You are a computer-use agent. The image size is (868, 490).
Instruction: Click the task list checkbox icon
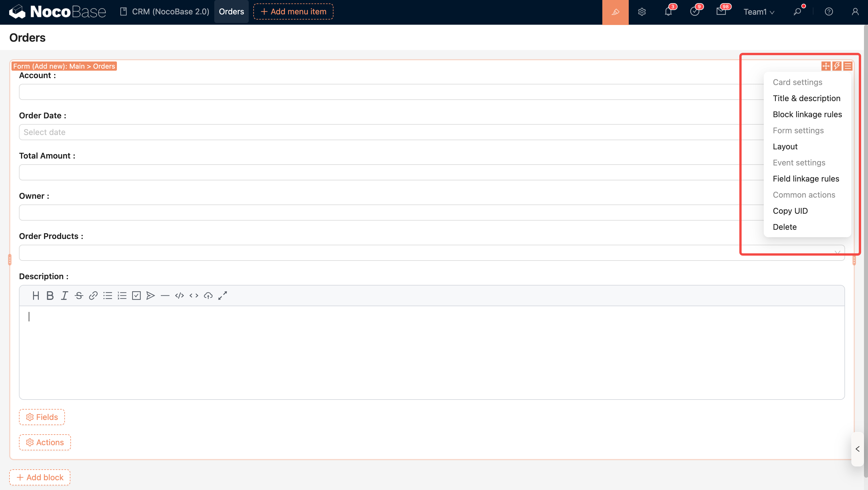pos(136,296)
